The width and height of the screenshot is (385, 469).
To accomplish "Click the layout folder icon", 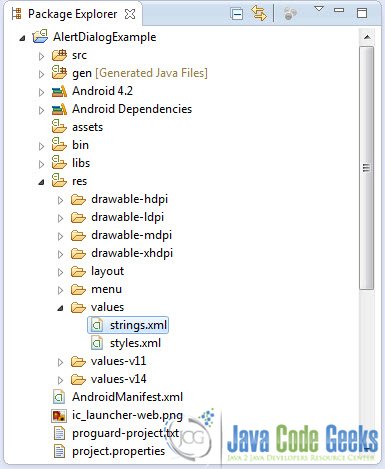I will point(78,271).
